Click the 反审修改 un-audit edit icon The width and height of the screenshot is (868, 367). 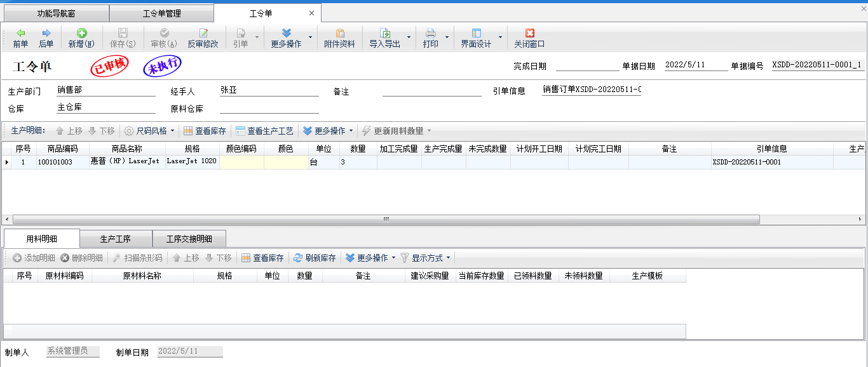[x=203, y=33]
